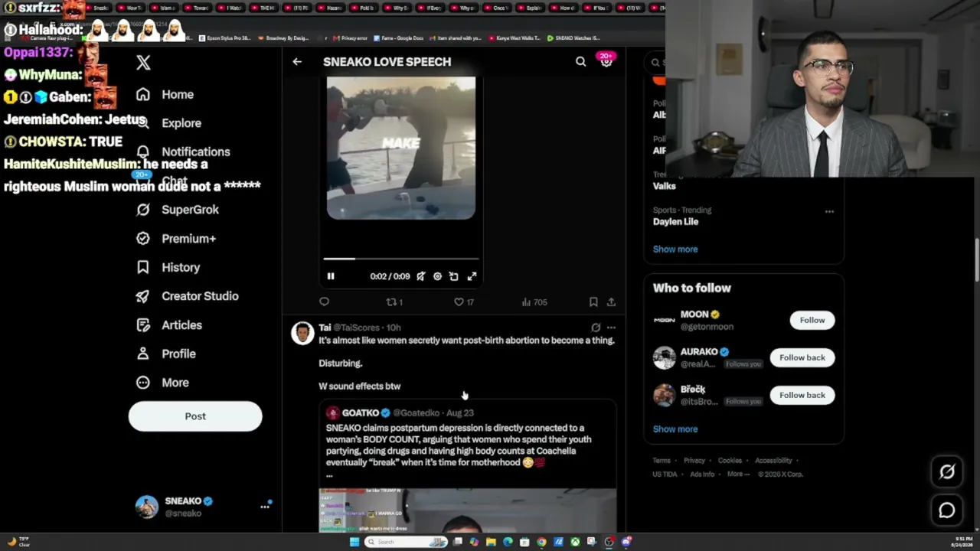Reply to the video post
980x551 pixels.
(x=324, y=302)
